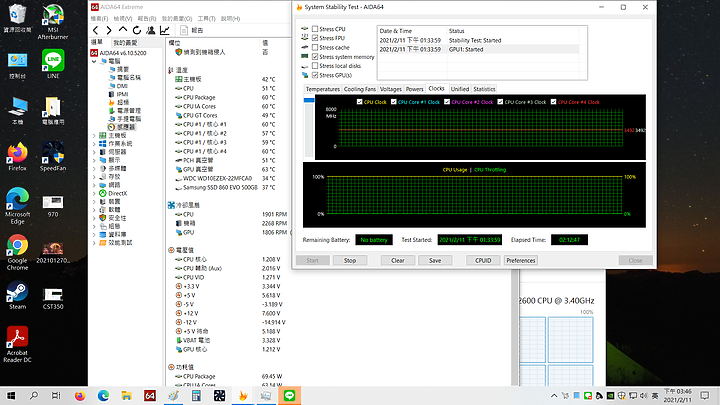Click the 報告 report toolbar button
Image resolution: width=720 pixels, height=405 pixels.
[x=192, y=30]
